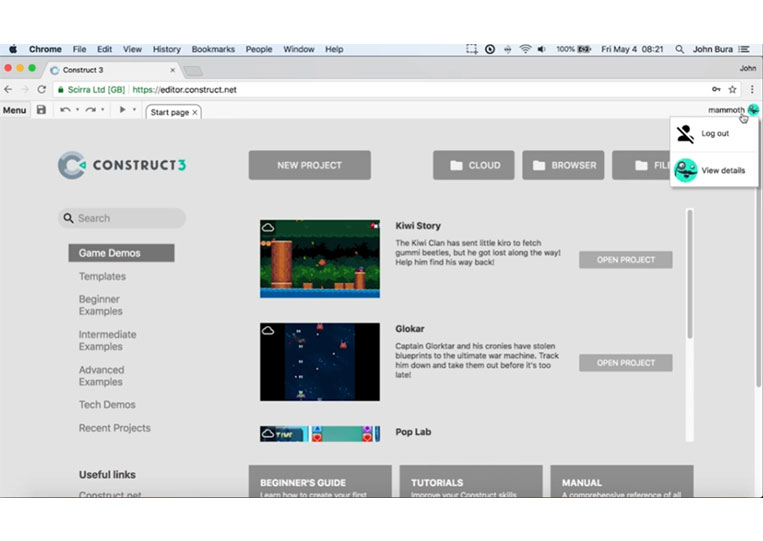The width and height of the screenshot is (763, 541).
Task: Bookmark this page with star icon
Action: 732,90
